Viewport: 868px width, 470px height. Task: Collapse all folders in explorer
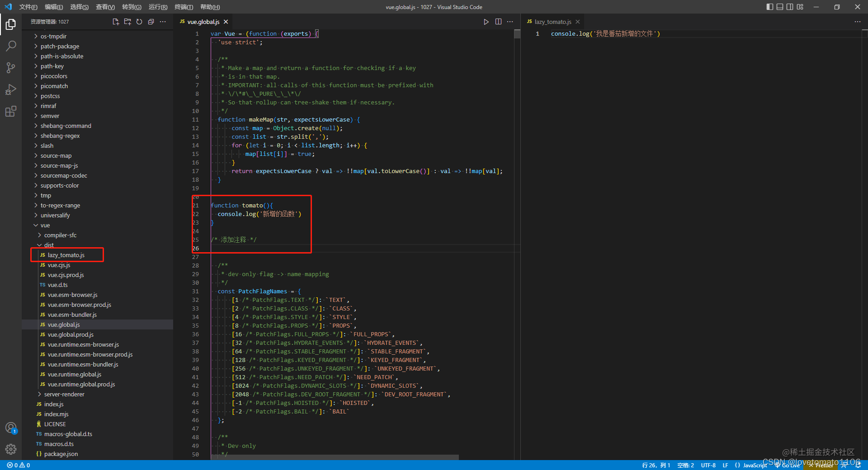coord(151,22)
